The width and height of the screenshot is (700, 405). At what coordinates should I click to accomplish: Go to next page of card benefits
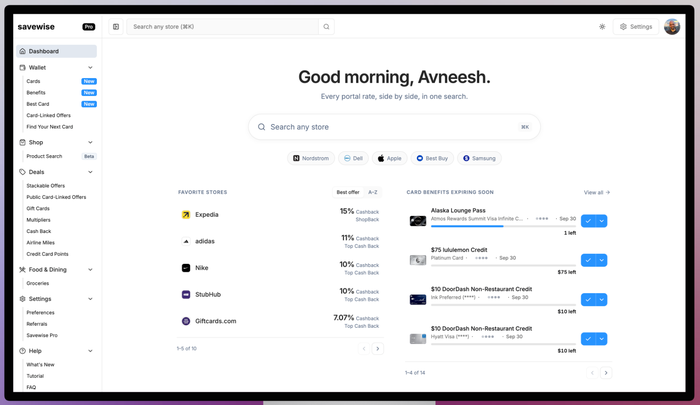[x=606, y=372]
